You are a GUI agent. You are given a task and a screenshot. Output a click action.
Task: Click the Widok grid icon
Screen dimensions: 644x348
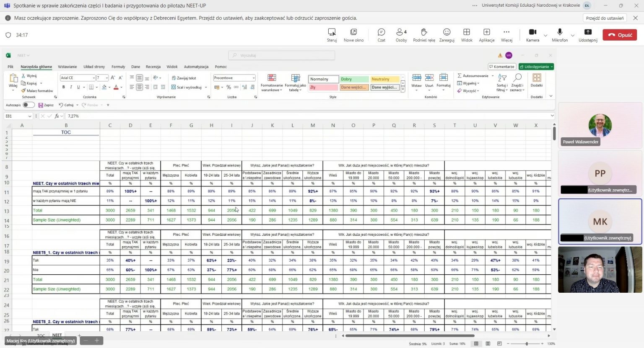point(466,33)
